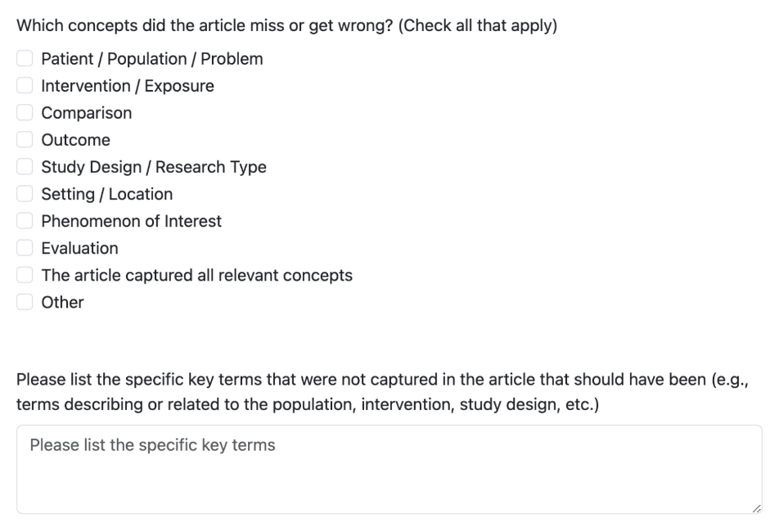Tick the Setting / Location checkbox

[25, 194]
